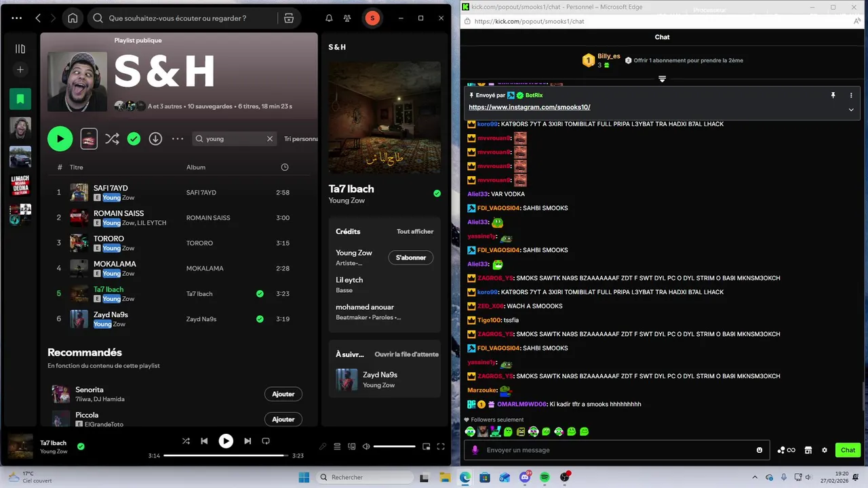Enter fullscreen mode in Spotify
The width and height of the screenshot is (868, 488).
tap(441, 446)
